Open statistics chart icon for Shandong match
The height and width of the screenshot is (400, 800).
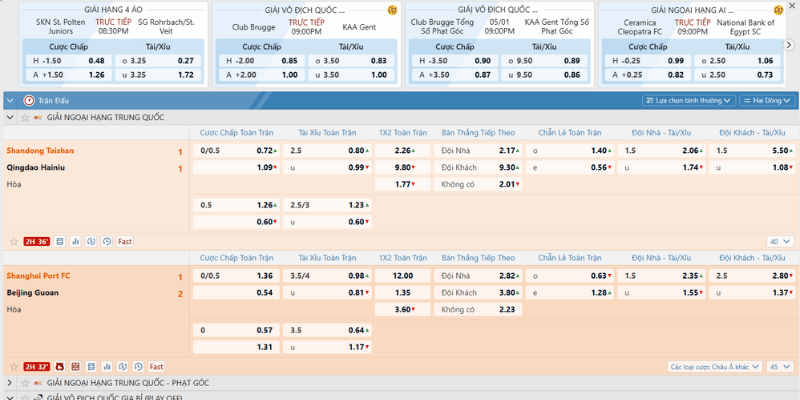tap(75, 241)
